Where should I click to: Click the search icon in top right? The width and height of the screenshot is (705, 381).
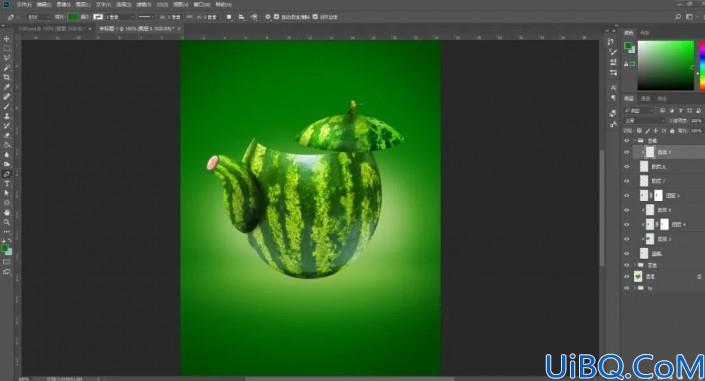(x=678, y=17)
